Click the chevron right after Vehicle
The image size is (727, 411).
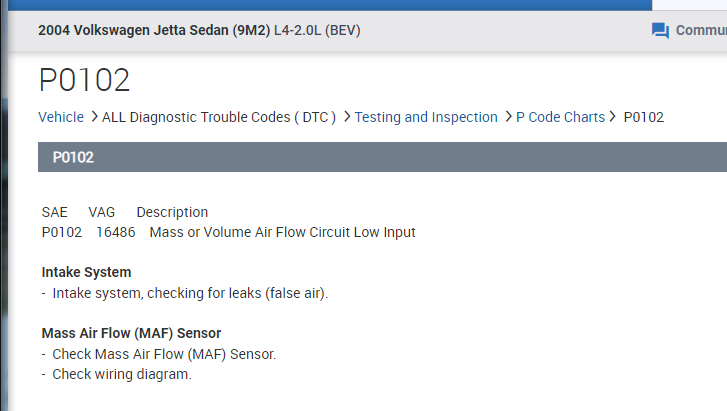[94, 117]
